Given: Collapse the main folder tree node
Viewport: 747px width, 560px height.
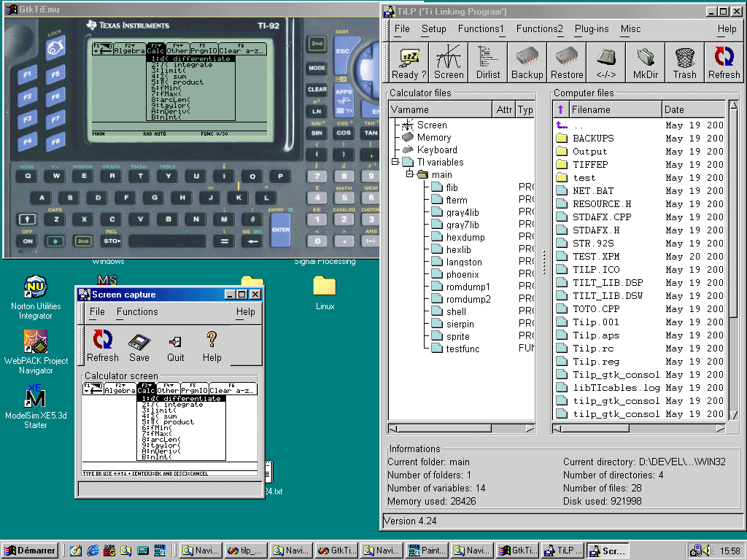Looking at the screenshot, I should click(409, 174).
